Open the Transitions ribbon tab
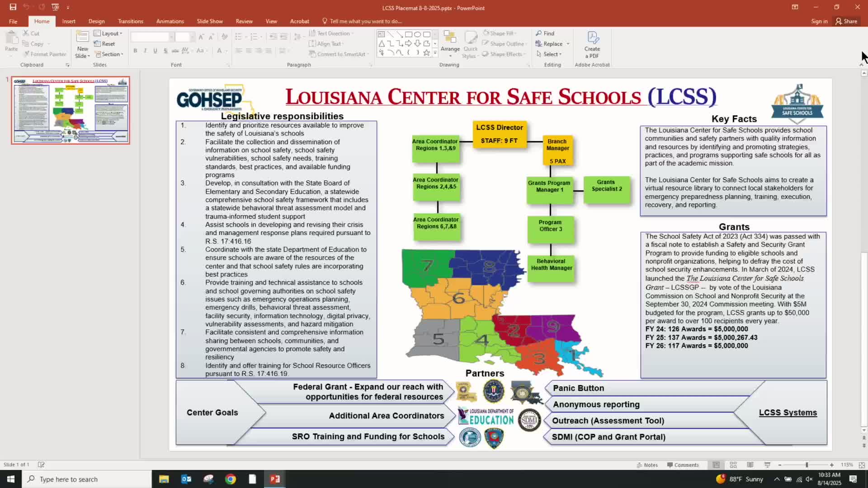Image resolution: width=868 pixels, height=488 pixels. click(130, 21)
